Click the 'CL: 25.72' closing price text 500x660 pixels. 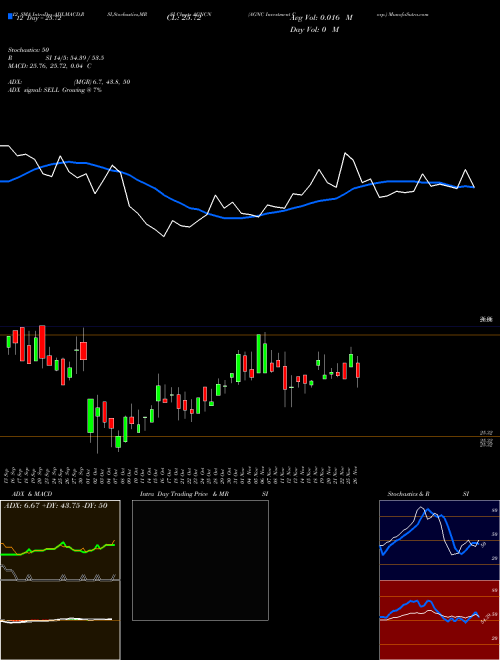[184, 18]
